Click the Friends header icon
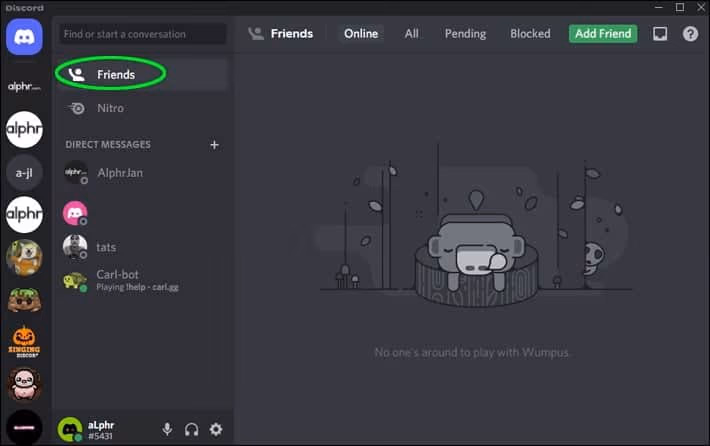Viewport: 710px width, 446px height. click(256, 34)
